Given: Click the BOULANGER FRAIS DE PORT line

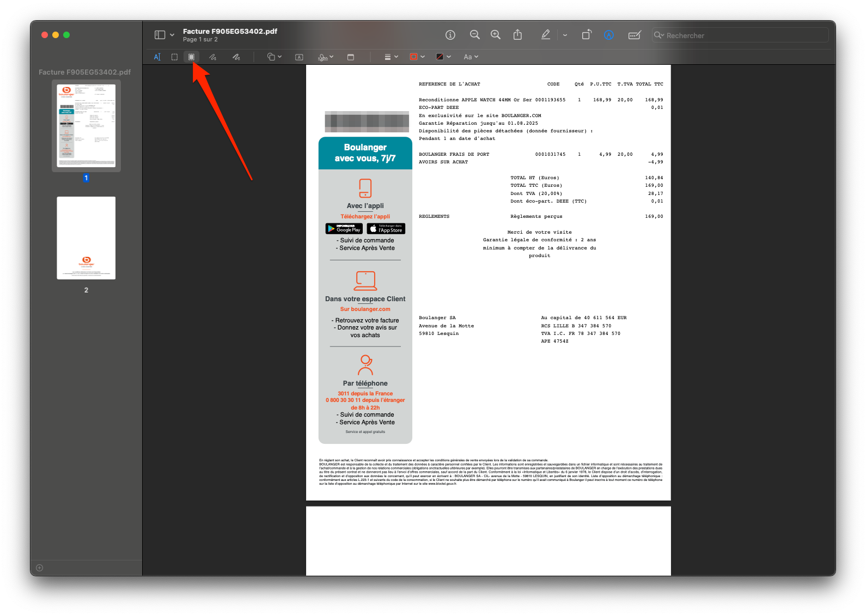Looking at the screenshot, I should (454, 154).
